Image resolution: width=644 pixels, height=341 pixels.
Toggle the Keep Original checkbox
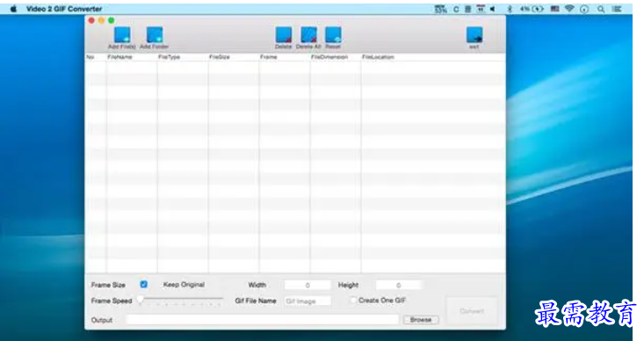click(144, 284)
